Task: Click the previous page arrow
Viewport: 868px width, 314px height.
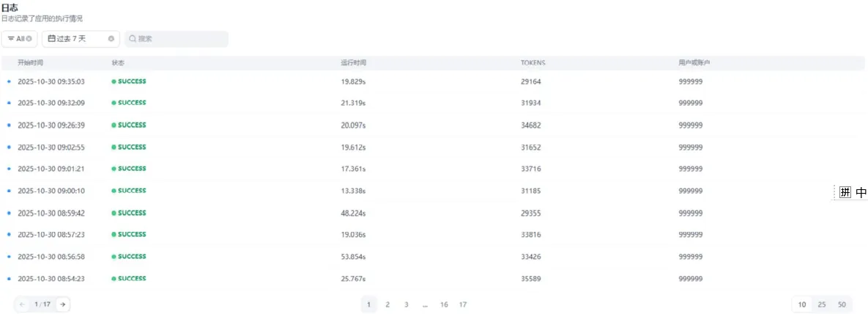Action: (22, 304)
